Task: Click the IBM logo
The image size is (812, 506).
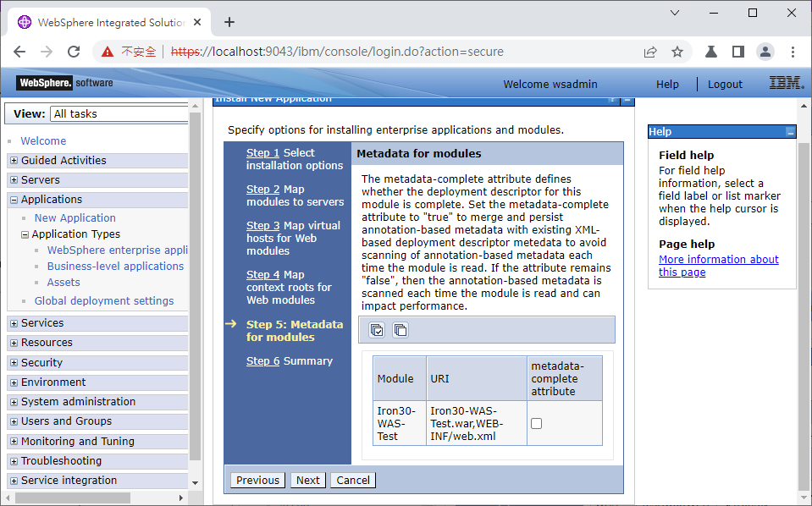Action: pos(787,83)
